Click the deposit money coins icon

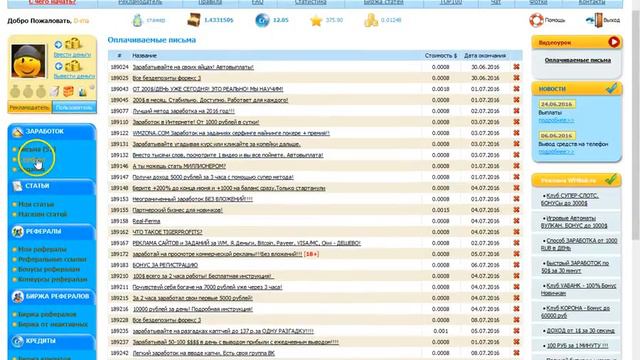coord(73,44)
